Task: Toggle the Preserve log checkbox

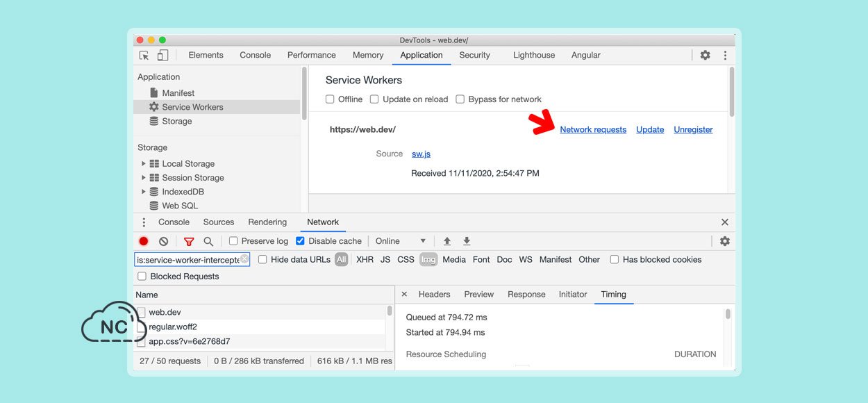Action: [233, 241]
